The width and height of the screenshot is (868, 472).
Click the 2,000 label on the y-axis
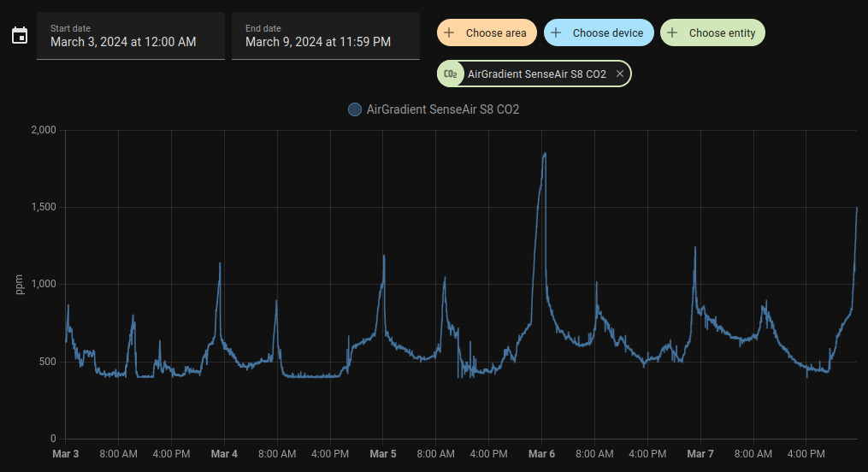(43, 130)
